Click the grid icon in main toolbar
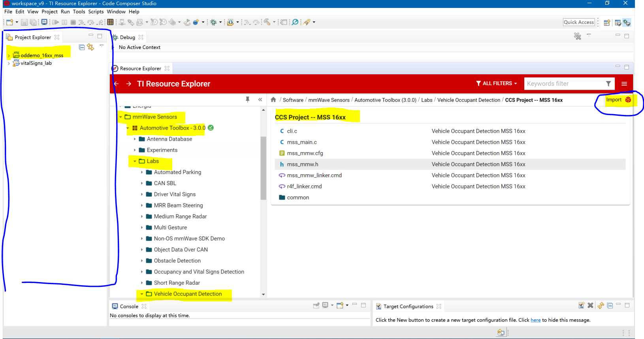This screenshot has height=339, width=644. pyautogui.click(x=110, y=22)
